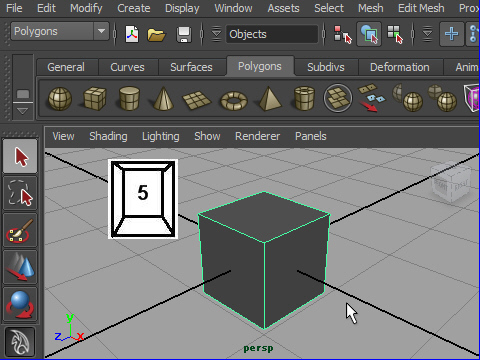Toggle Select by hierarchy mode
This screenshot has height=360, width=480.
343,34
